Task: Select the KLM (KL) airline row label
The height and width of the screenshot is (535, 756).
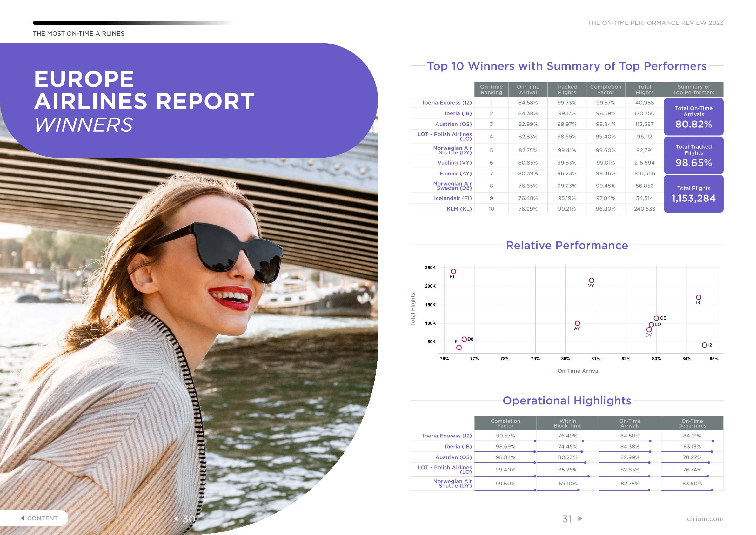Action: point(459,209)
